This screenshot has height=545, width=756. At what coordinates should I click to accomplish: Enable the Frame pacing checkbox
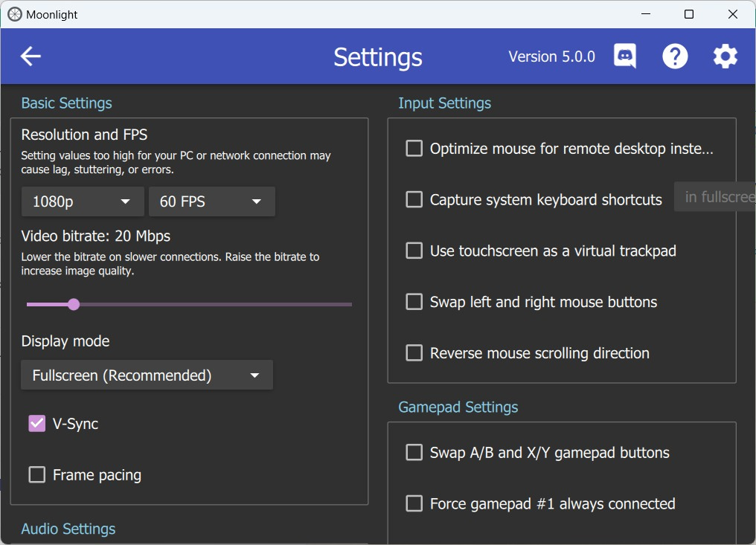coord(37,474)
